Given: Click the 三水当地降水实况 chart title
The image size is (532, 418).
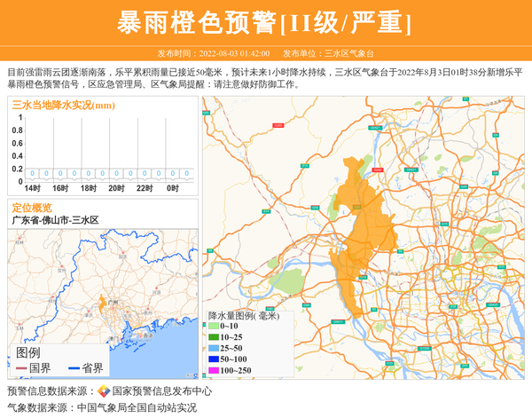Looking at the screenshot, I should pos(63,105).
